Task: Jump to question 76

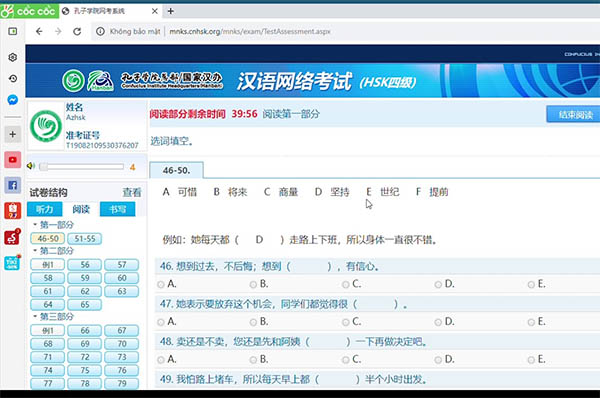Action: 122,370
